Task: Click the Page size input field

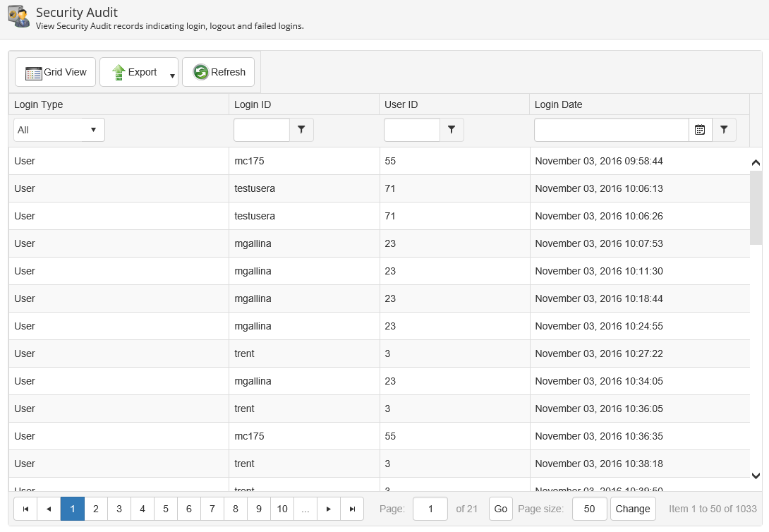Action: point(590,509)
